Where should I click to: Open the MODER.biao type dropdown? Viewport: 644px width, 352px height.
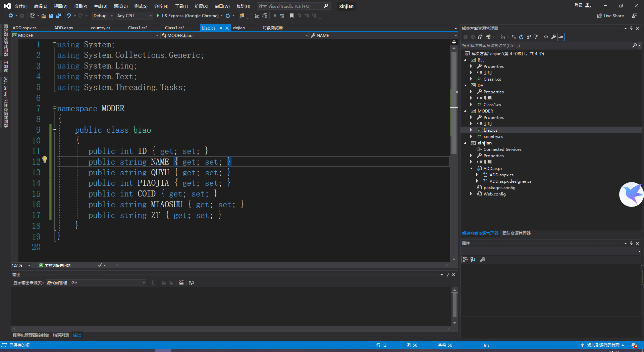point(234,35)
